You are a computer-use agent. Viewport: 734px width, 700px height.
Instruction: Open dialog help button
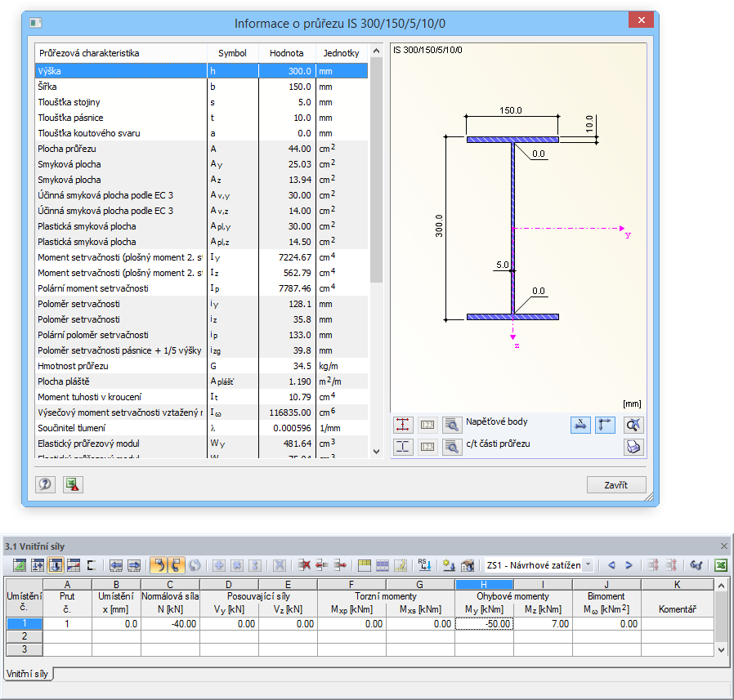click(x=45, y=484)
